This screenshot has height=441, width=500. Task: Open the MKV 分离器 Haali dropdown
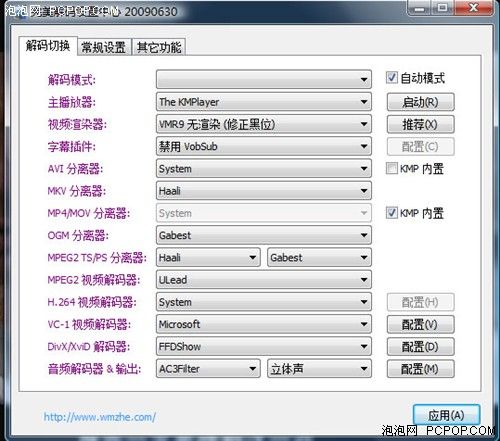coord(264,191)
